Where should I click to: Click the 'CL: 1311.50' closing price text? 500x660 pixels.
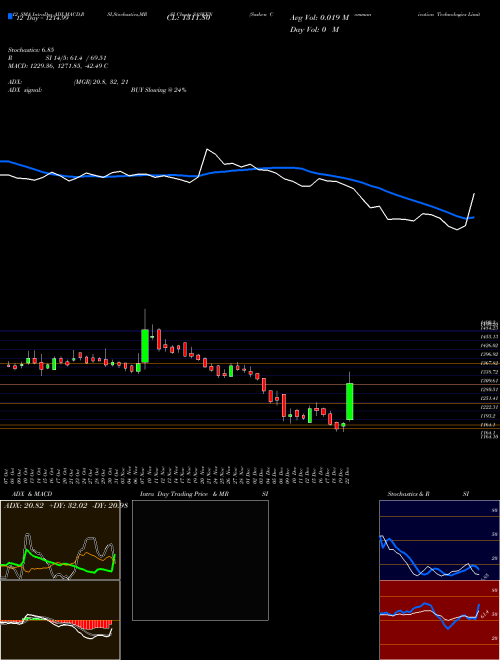click(x=189, y=18)
